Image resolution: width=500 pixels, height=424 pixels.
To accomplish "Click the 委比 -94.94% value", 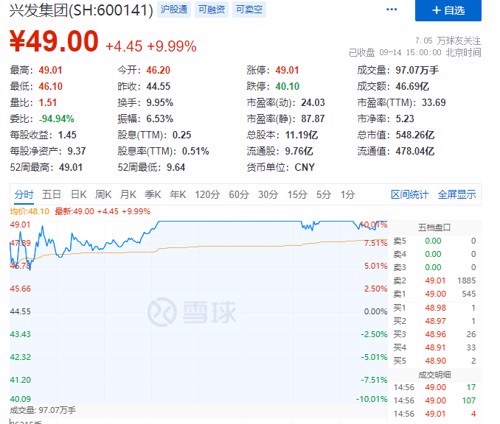I will tap(57, 119).
